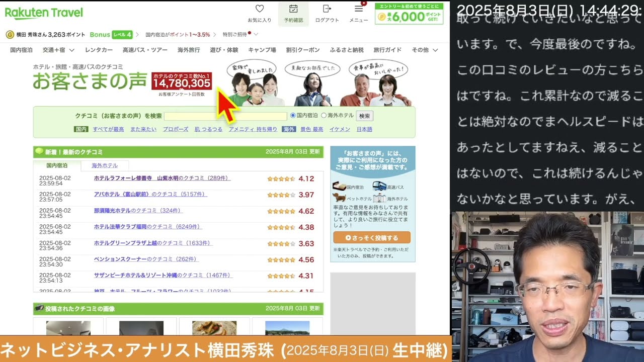Click the クチコミ search input field
Screen dimensions: 644x362
coord(225,116)
